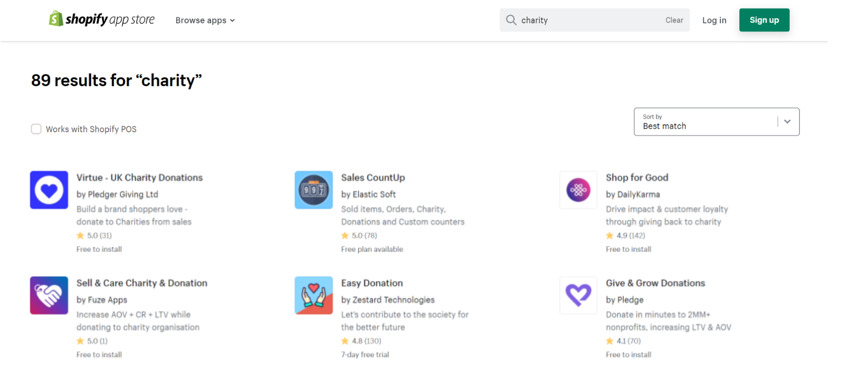
Task: Click the Shopify app store logo
Action: (x=102, y=20)
